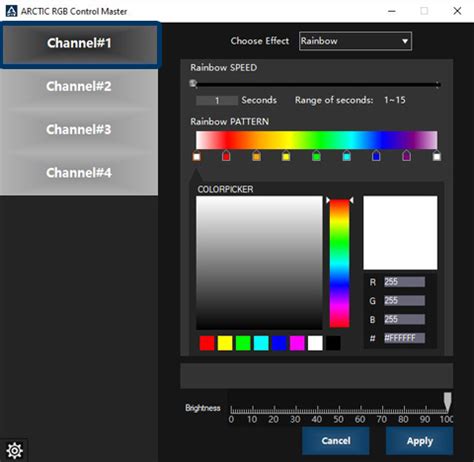Pick the green preset swatch
The image size is (474, 462).
point(243,343)
